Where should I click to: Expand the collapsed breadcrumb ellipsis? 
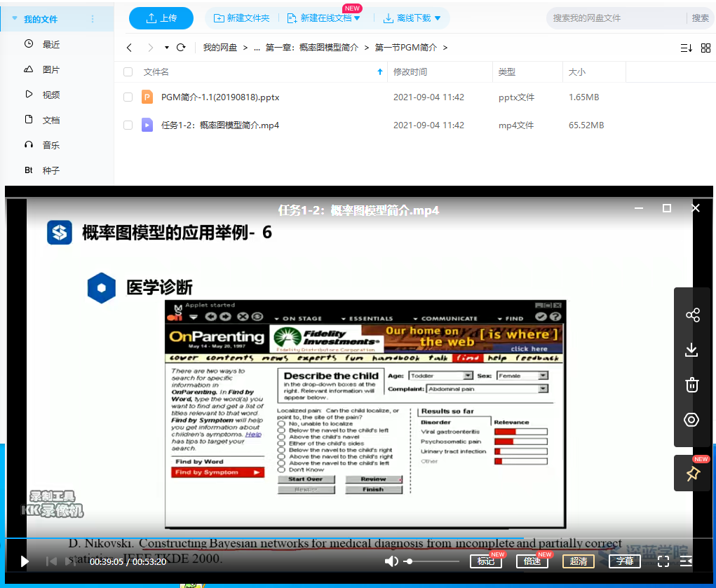coord(257,48)
